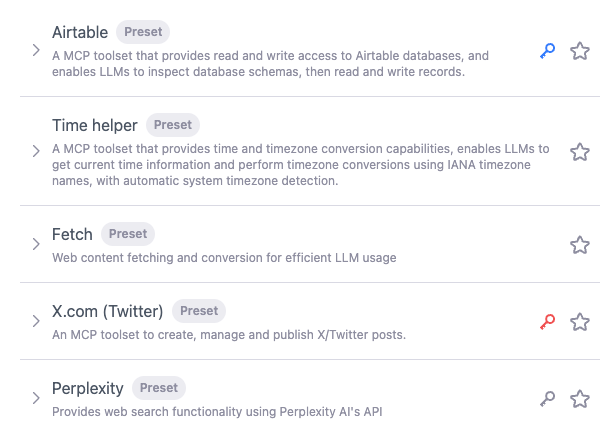Click the Airtable toolset title

[80, 32]
